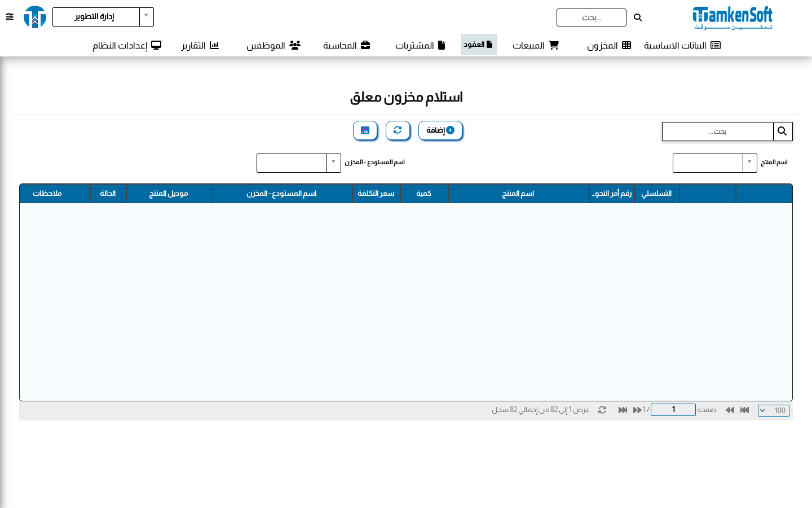Sort by the سعر التكلفة column header
This screenshot has height=508, width=812.
pos(376,194)
